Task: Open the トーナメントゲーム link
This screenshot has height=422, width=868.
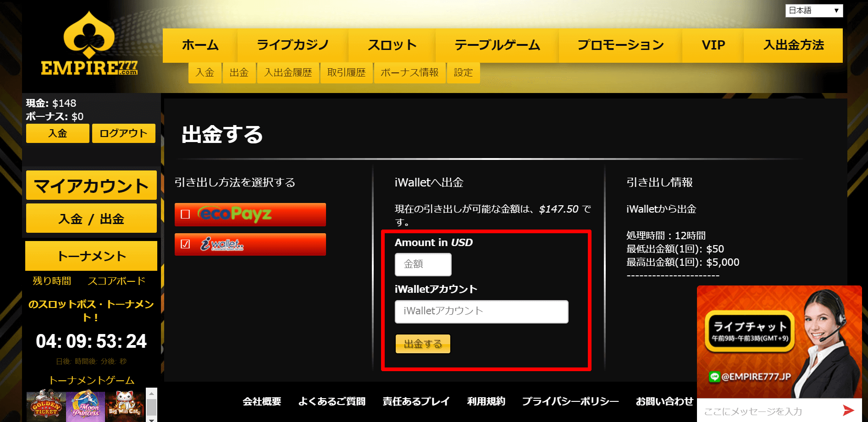Action: pos(92,380)
